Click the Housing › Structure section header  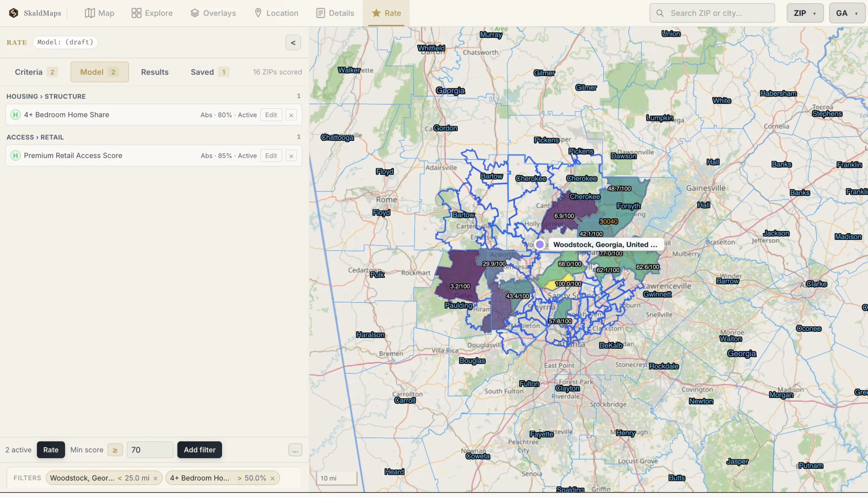pyautogui.click(x=46, y=96)
